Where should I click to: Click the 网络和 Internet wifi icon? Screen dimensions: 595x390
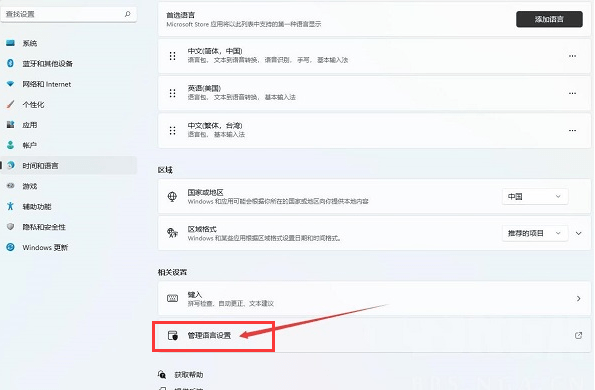coord(10,83)
